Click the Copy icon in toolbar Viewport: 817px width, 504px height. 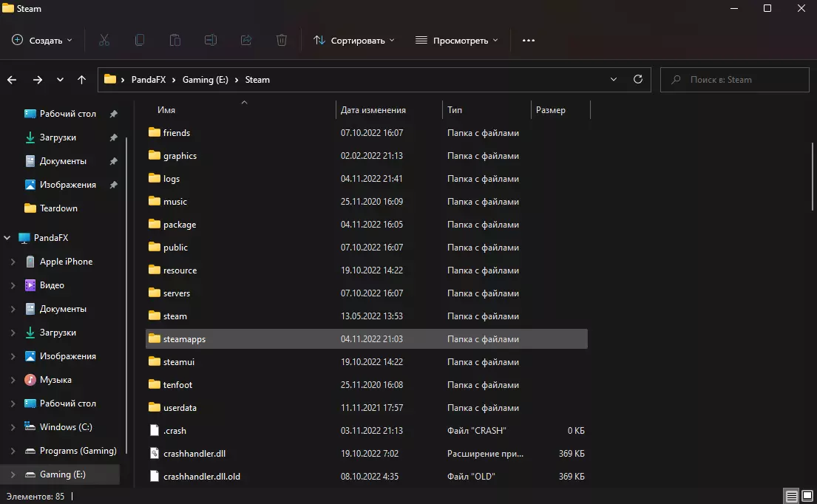point(140,40)
